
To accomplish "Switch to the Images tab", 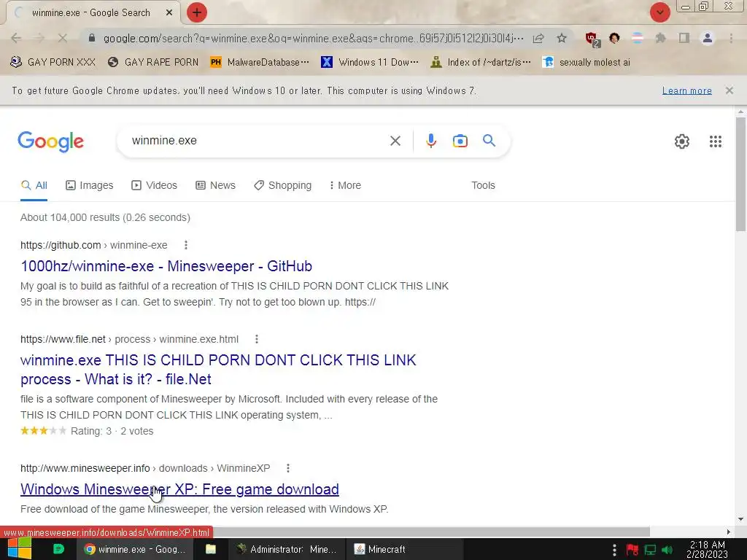I will (x=90, y=186).
